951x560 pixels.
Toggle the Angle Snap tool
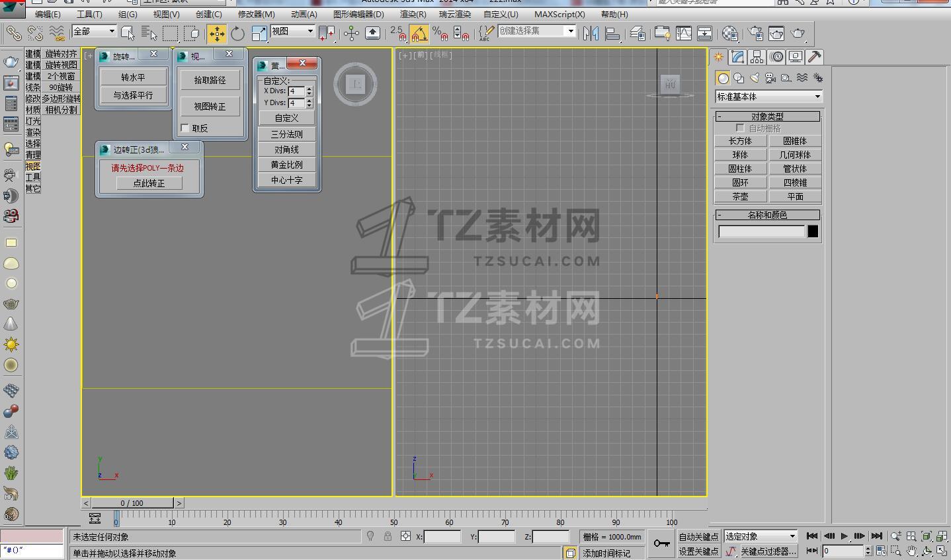[419, 34]
